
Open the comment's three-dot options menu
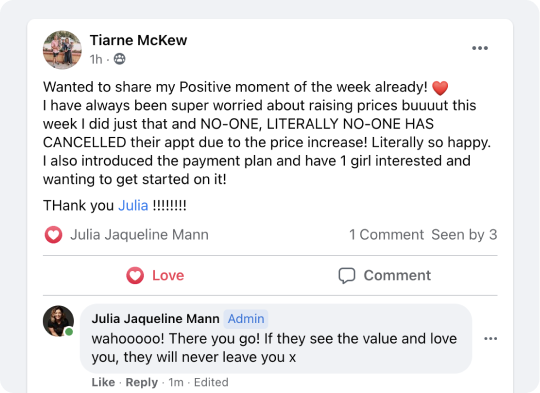[x=490, y=339]
